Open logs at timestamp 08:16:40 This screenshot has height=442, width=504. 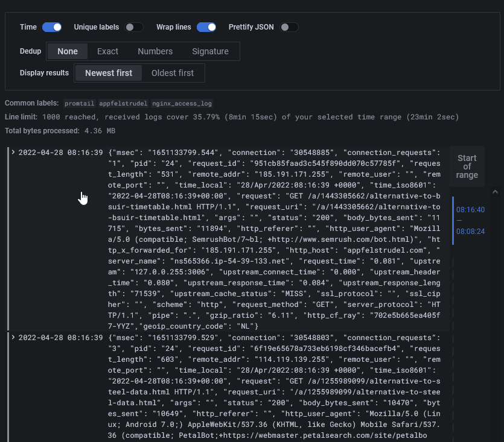point(470,209)
